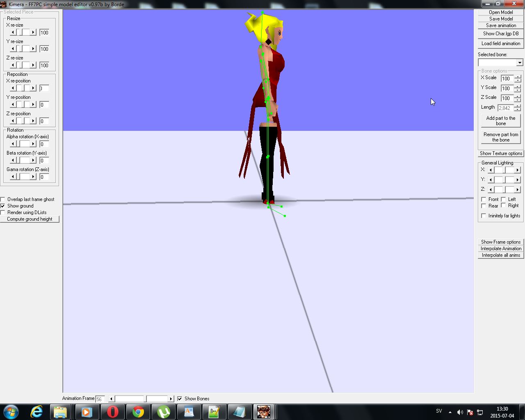Image resolution: width=525 pixels, height=420 pixels.
Task: Click the lighting Z slider track
Action: 504,189
